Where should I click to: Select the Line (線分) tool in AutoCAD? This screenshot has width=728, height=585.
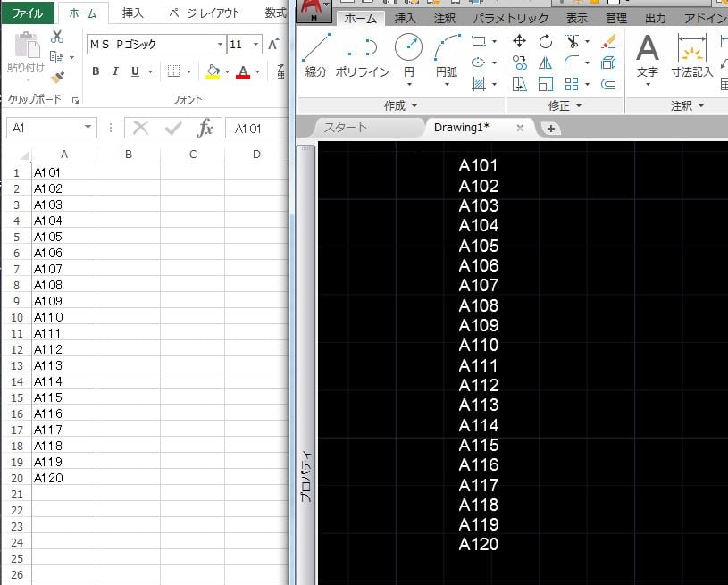click(x=315, y=54)
